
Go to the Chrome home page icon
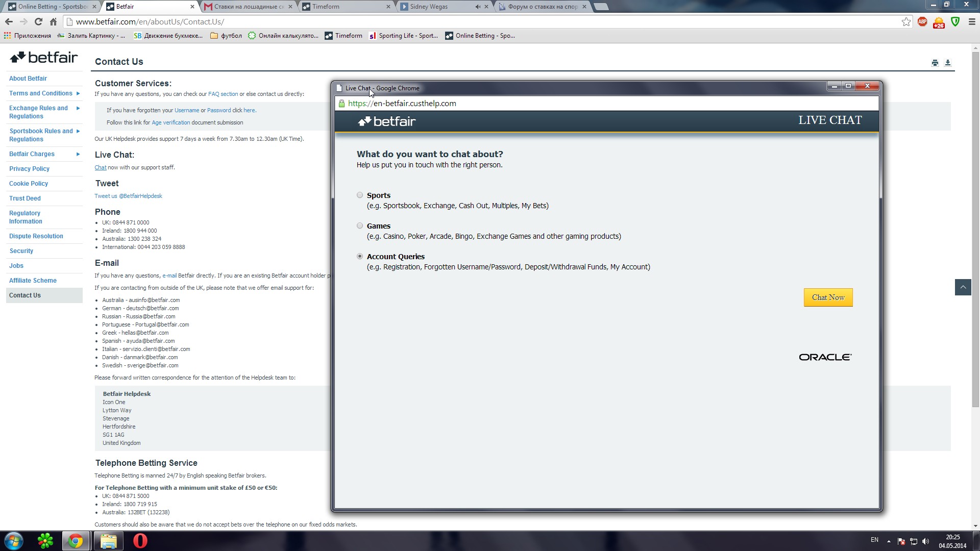click(x=53, y=21)
